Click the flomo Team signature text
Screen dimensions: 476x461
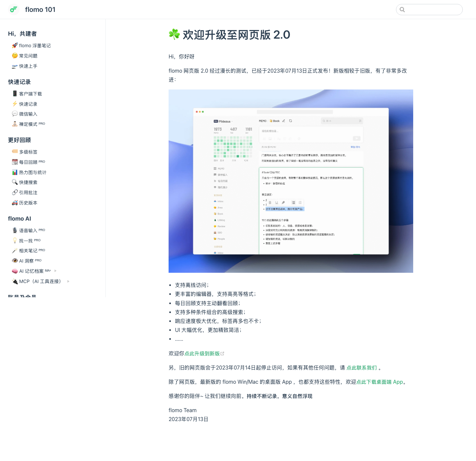(182, 410)
